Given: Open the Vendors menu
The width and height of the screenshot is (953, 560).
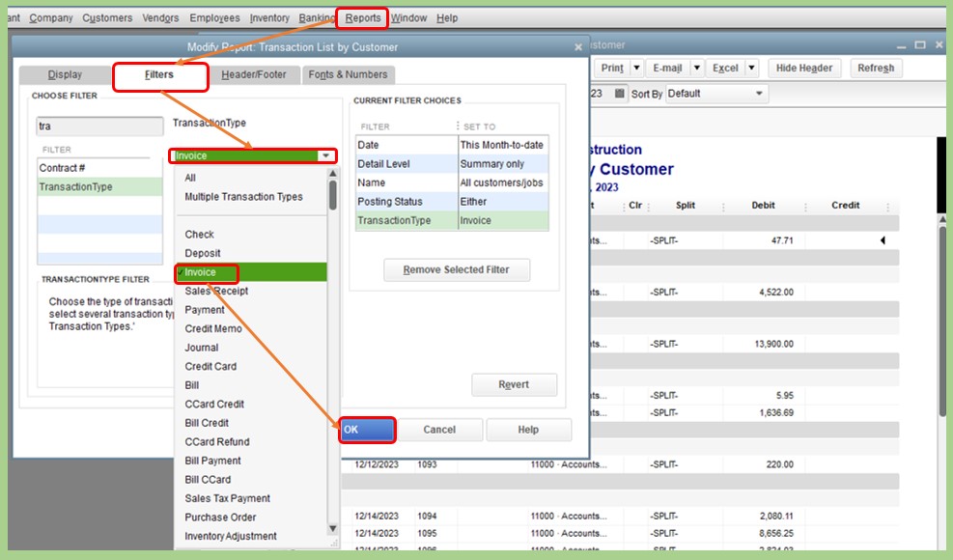Looking at the screenshot, I should pos(160,18).
